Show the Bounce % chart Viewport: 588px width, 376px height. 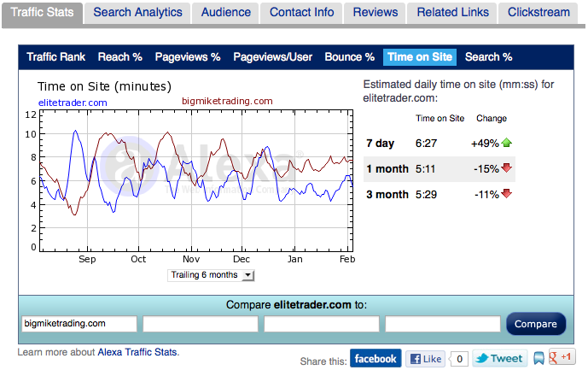(350, 57)
